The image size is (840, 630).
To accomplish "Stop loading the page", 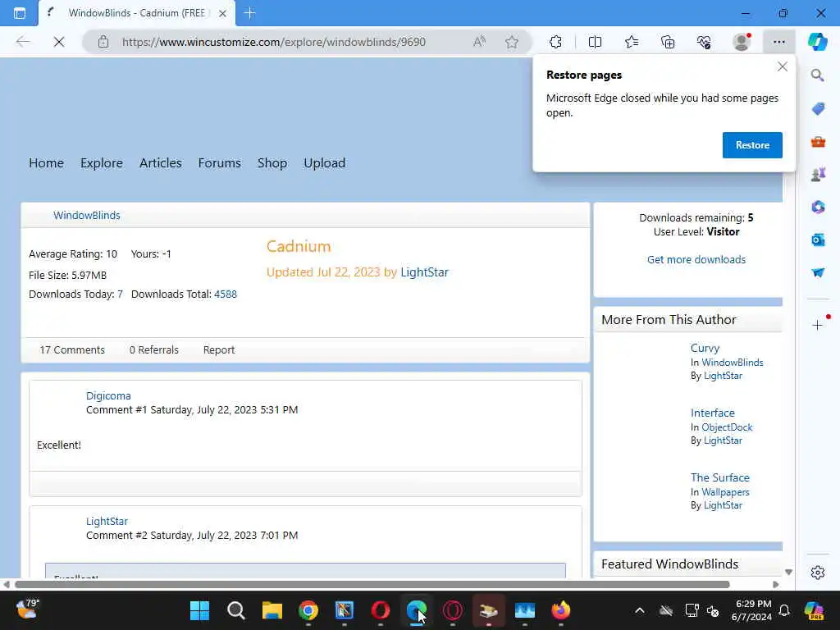I will click(59, 42).
